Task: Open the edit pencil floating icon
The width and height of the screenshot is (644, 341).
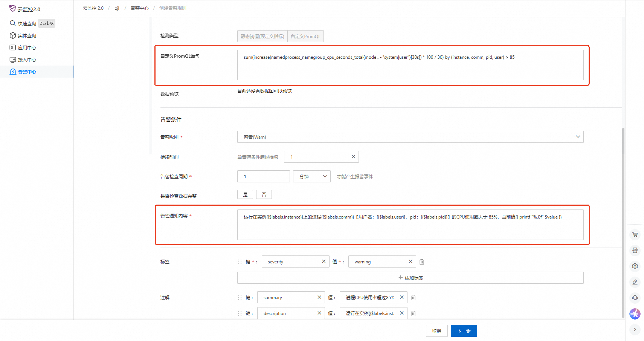Action: click(635, 282)
